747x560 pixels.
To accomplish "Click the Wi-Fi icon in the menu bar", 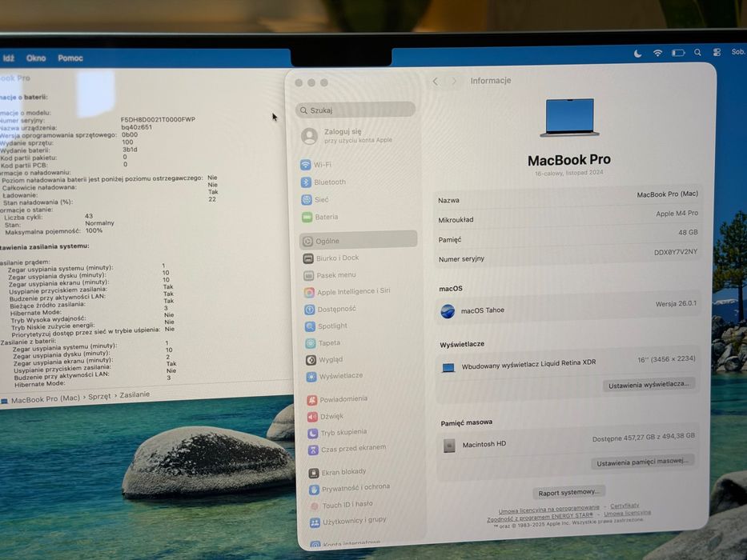I will [x=657, y=53].
